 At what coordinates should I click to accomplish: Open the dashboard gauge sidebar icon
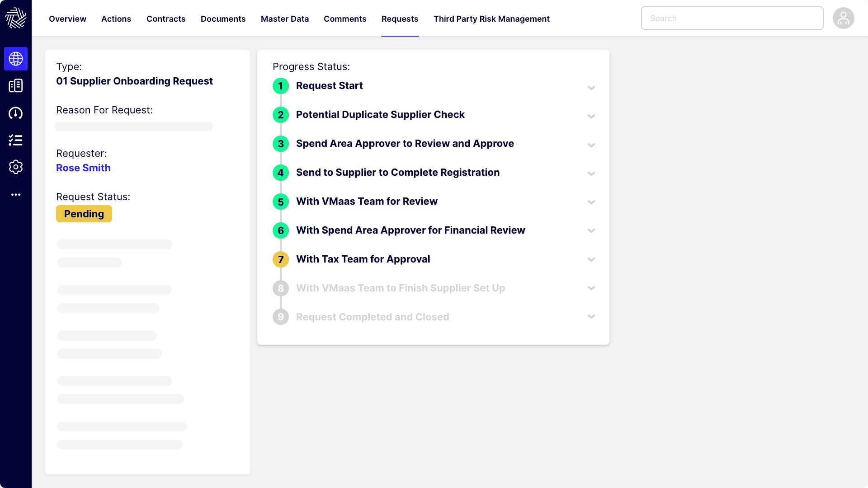point(16,113)
